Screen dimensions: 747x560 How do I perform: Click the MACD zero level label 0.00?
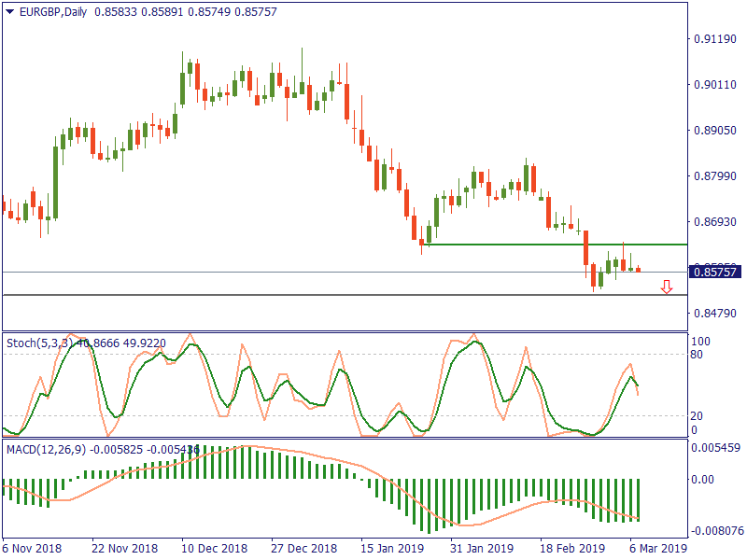tap(702, 480)
